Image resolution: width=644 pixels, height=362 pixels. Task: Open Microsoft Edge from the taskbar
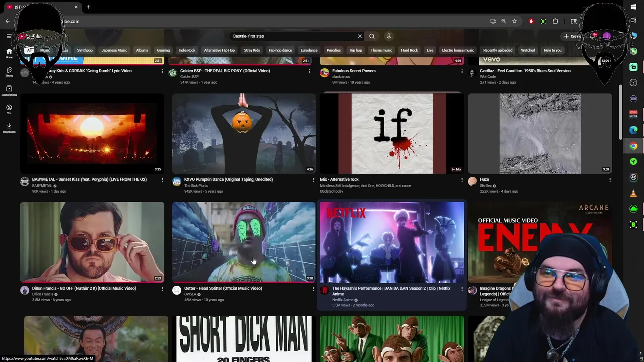(633, 130)
